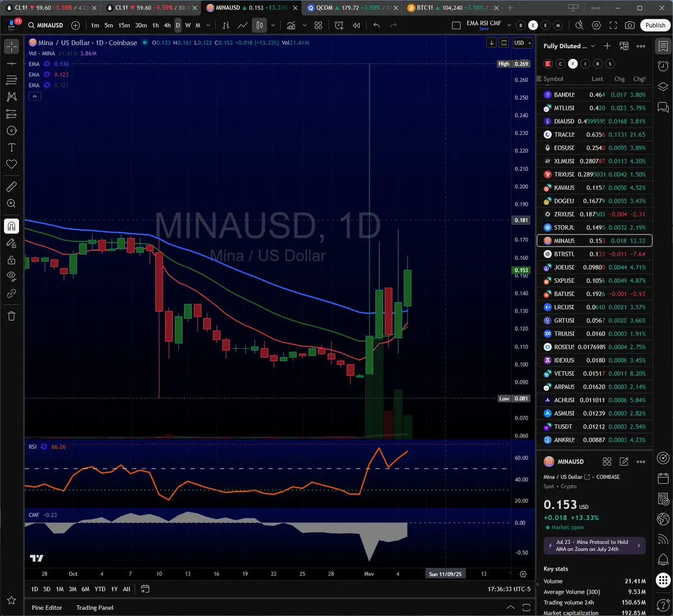Click the compare or add symbol plus icon
This screenshot has height=616, width=673.
click(76, 25)
